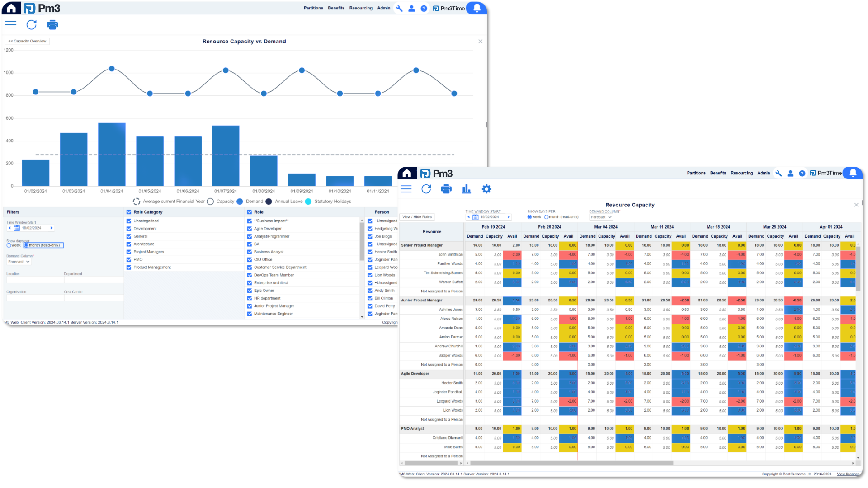
Task: Step the Resource Capacity time window forward
Action: (509, 217)
